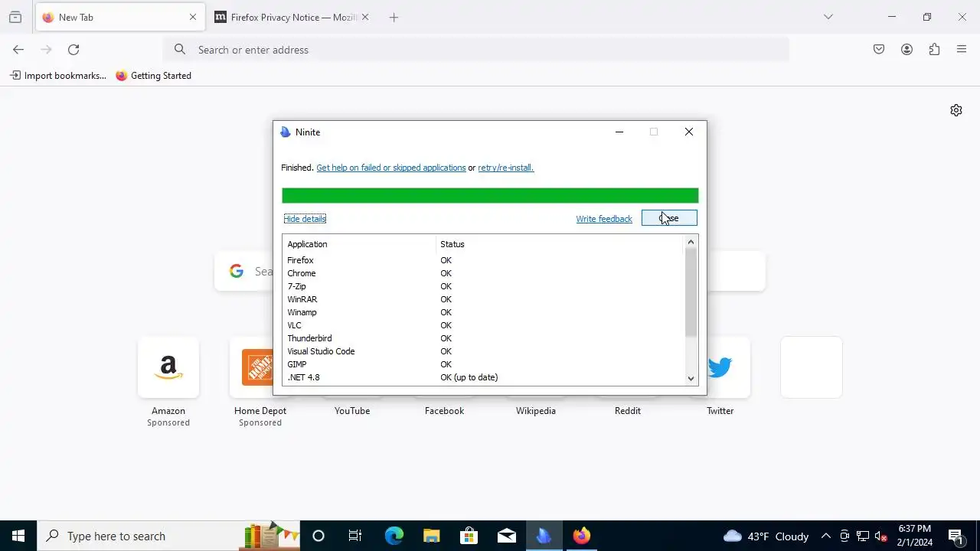Select the Firefox row in Ninite list
980x551 pixels.
pyautogui.click(x=483, y=260)
